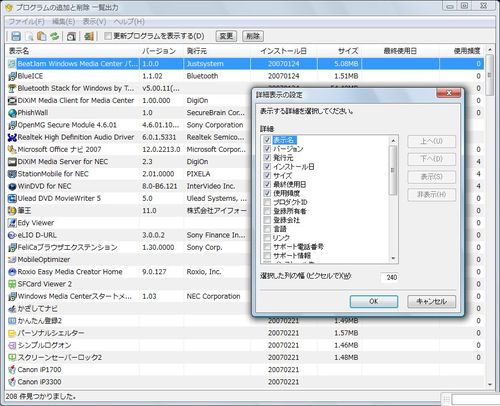500x406 pixels.
Task: Click the 変更 button in toolbar
Action: [x=226, y=36]
